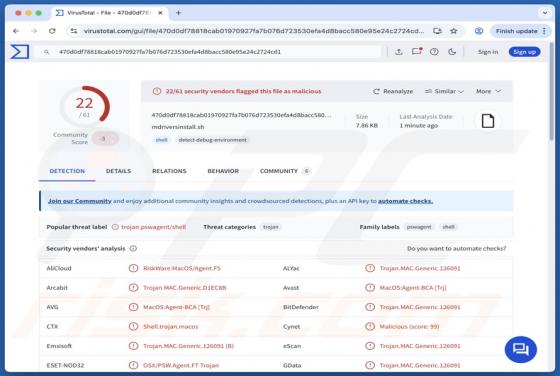Click the warning icon in ALYac row
The height and width of the screenshot is (376, 560).
[x=370, y=268]
